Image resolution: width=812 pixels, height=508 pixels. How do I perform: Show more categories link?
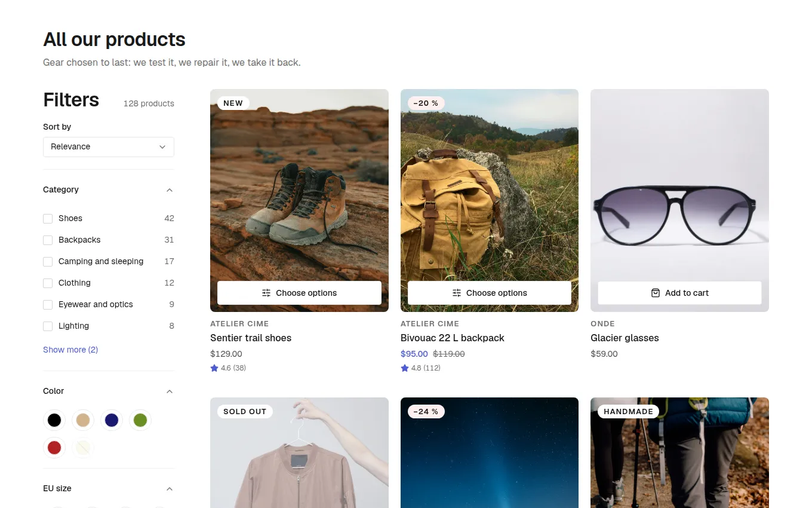click(70, 350)
